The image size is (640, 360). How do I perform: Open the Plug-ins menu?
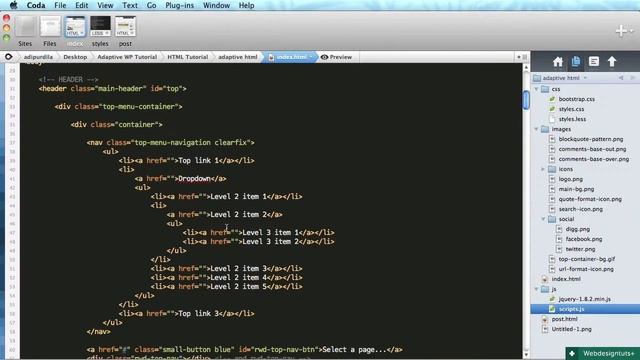point(180,5)
